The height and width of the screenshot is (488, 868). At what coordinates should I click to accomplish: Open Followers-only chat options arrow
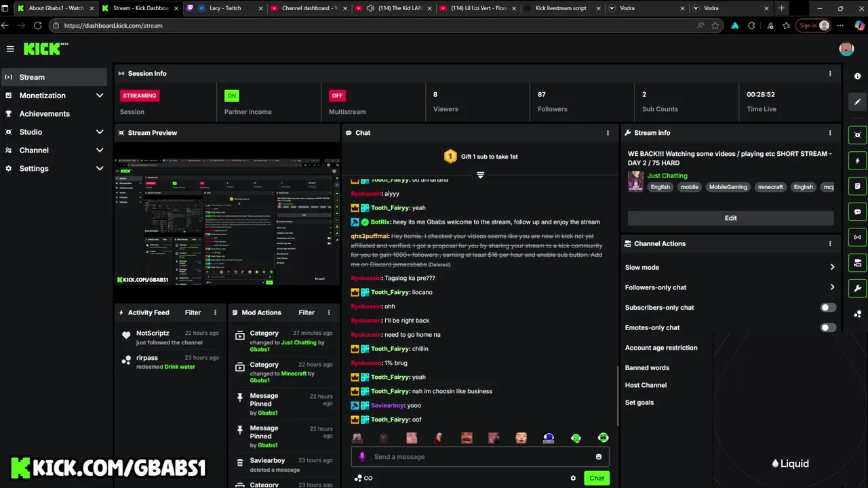[x=832, y=287]
